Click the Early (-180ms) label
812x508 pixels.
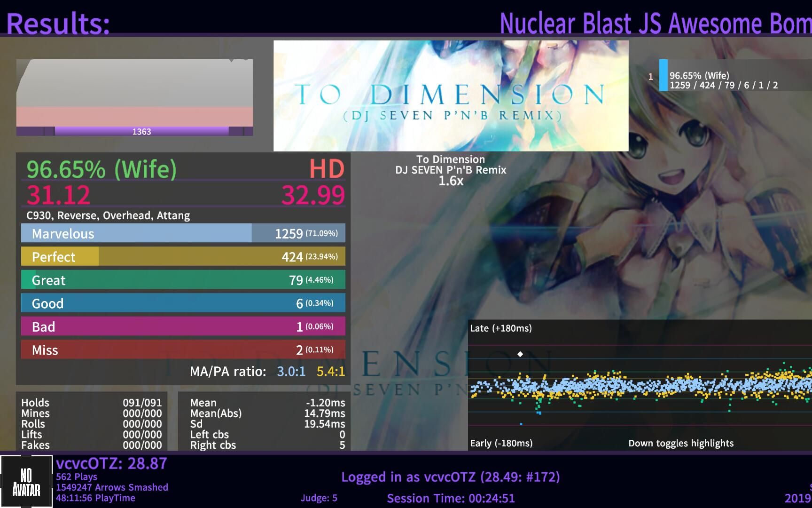pyautogui.click(x=501, y=443)
